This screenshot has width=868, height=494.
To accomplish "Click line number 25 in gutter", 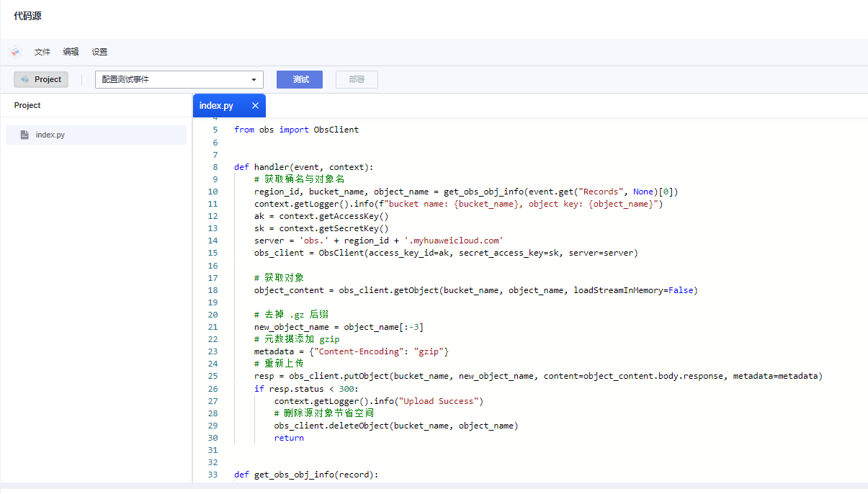I will [212, 376].
